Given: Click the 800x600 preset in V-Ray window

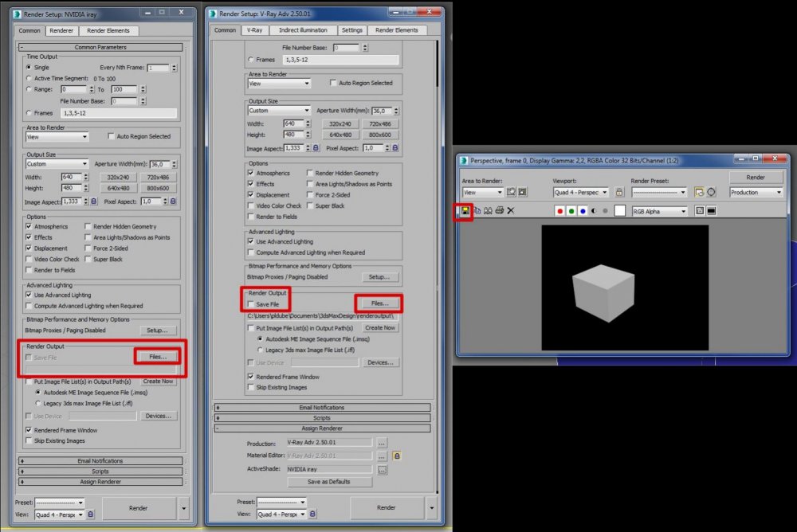Looking at the screenshot, I should click(x=379, y=135).
